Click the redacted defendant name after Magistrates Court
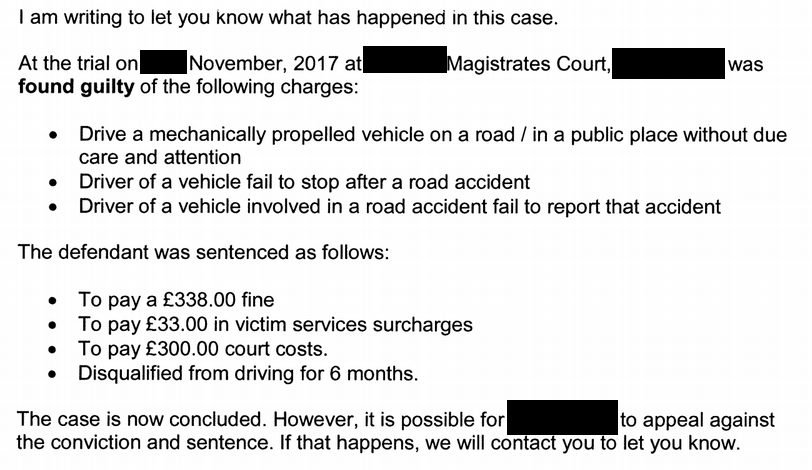The image size is (812, 470). click(668, 63)
